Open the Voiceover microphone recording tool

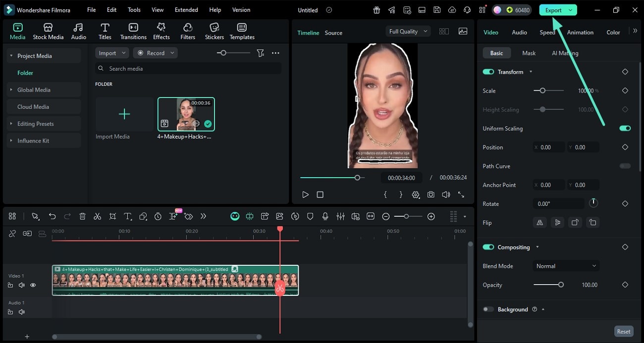tap(325, 216)
